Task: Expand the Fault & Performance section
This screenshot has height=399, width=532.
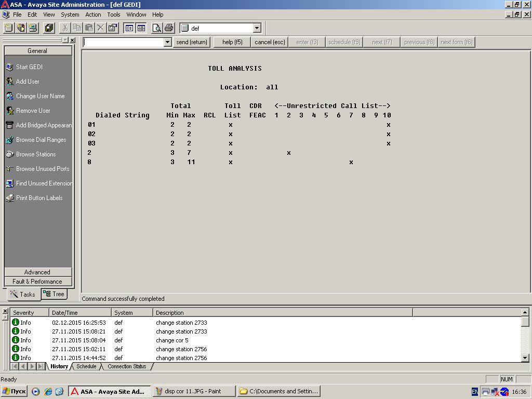Action: 38,282
